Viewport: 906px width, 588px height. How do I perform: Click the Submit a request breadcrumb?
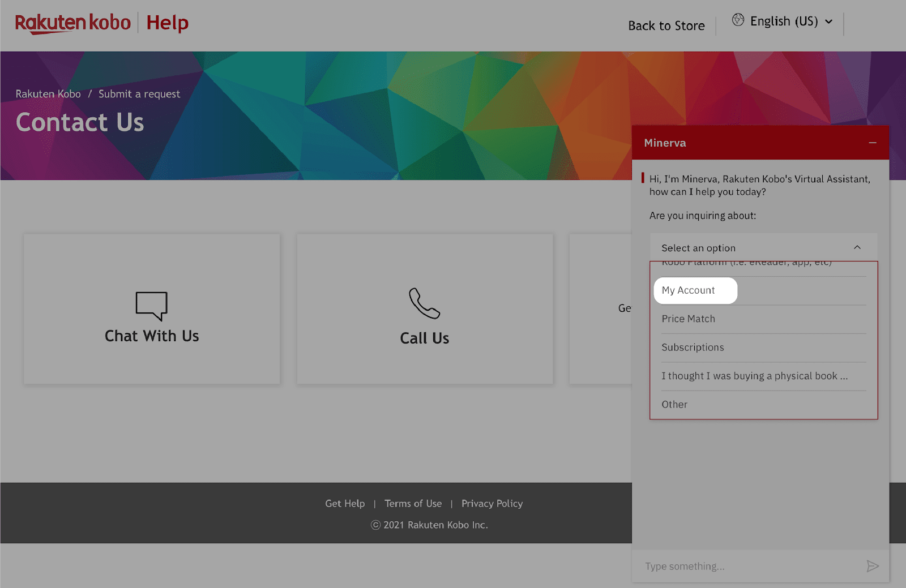coord(139,94)
